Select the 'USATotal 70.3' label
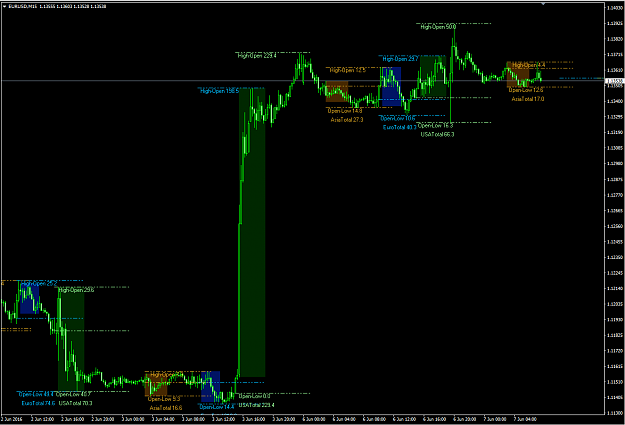 (x=75, y=403)
